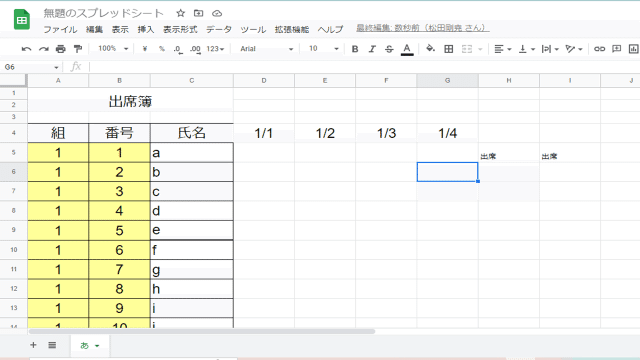Click the select all corner box
The width and height of the screenshot is (640, 360).
[x=13, y=81]
